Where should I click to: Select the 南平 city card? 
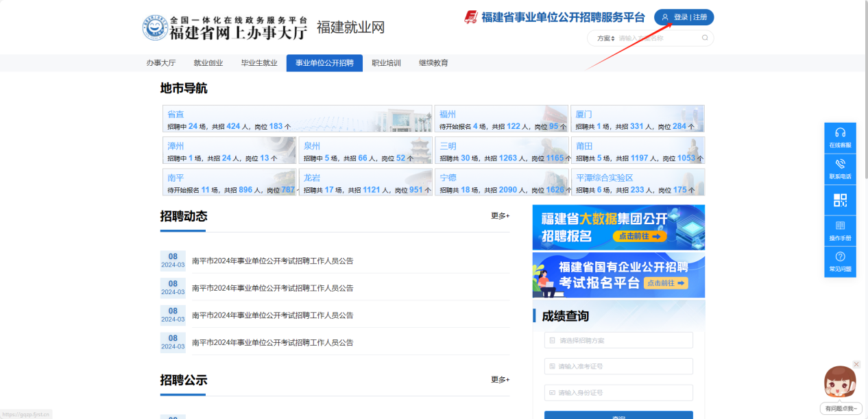[x=229, y=182]
